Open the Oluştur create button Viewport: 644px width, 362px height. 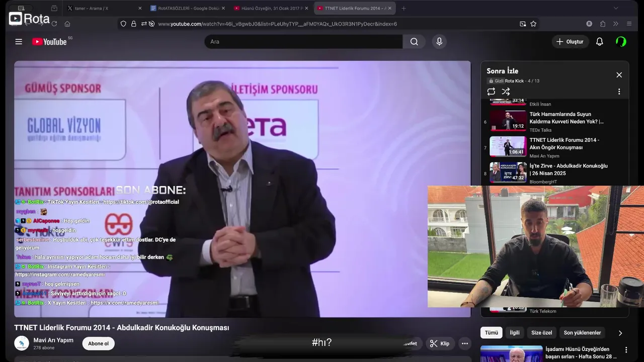point(570,42)
